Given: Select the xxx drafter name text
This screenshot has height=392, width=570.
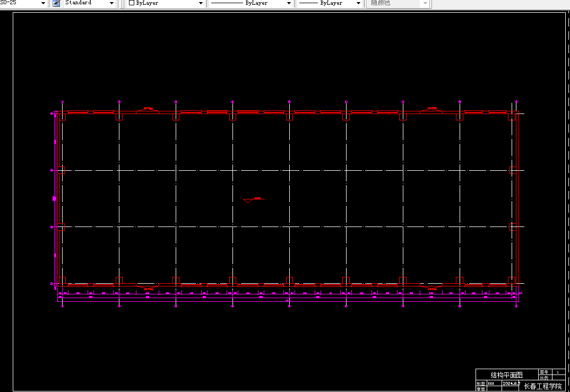Looking at the screenshot, I should pos(491,384).
